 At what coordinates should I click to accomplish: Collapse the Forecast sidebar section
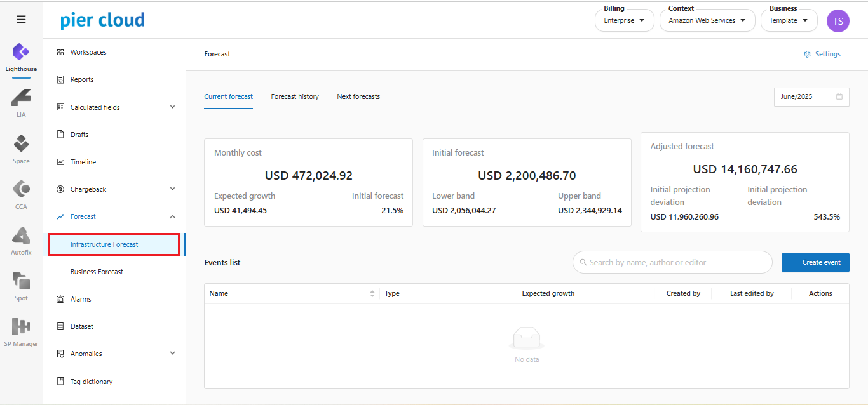pos(172,217)
